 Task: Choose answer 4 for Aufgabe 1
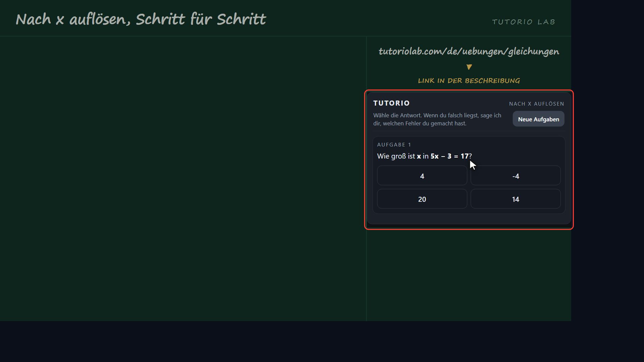click(x=422, y=176)
